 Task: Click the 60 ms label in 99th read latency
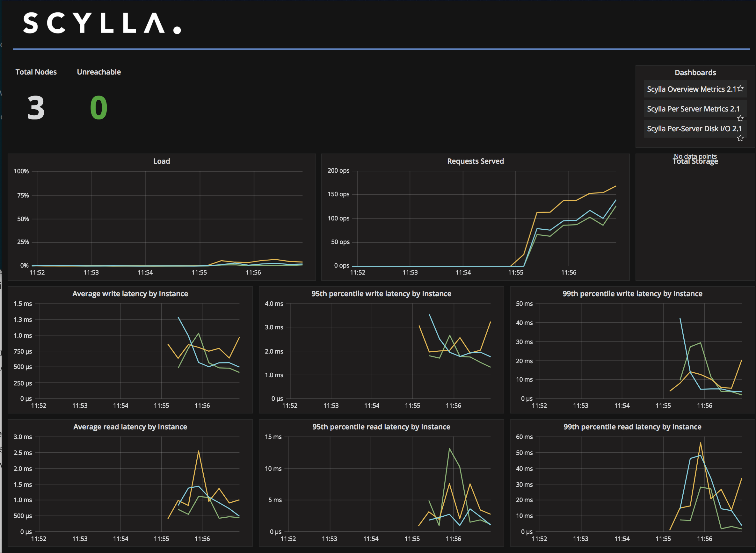(524, 437)
